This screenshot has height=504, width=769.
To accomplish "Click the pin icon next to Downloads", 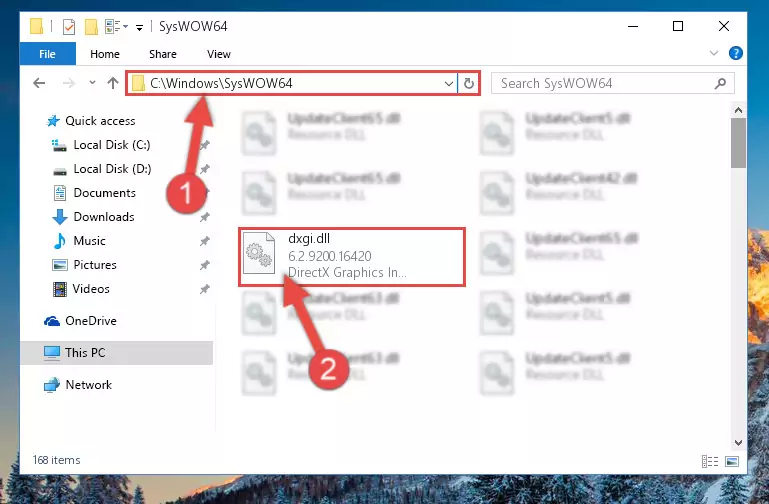I will [205, 217].
